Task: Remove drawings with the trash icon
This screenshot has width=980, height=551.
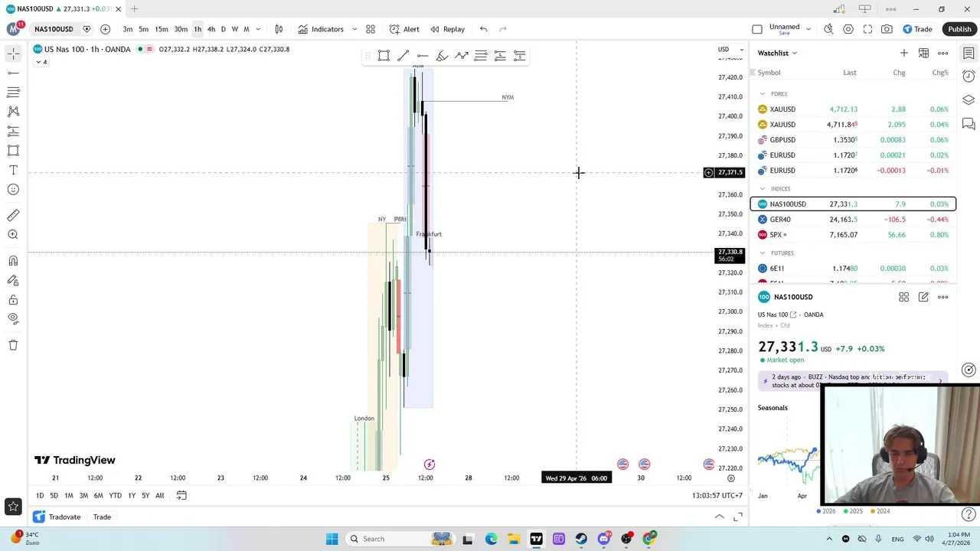Action: 13,345
